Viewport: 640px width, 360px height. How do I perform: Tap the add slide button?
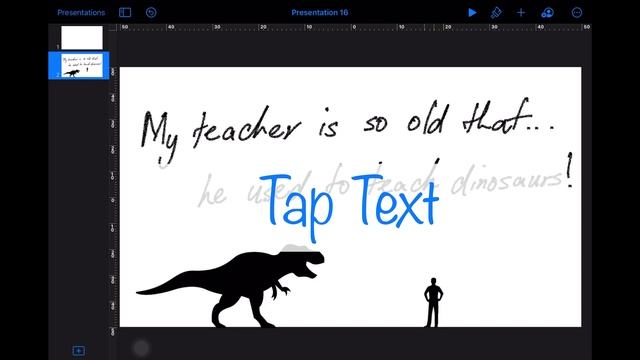point(78,351)
